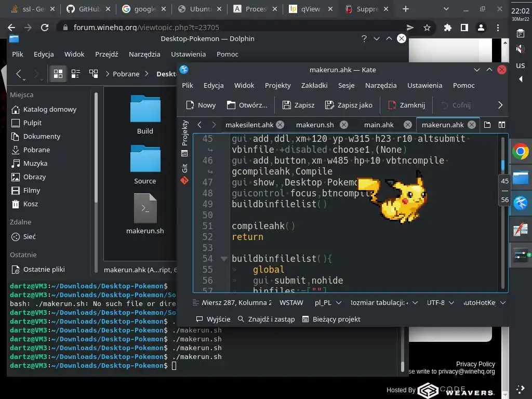Go to the next tab with the right arrow in Kate
Screen dimensions: 532x399
(214, 125)
